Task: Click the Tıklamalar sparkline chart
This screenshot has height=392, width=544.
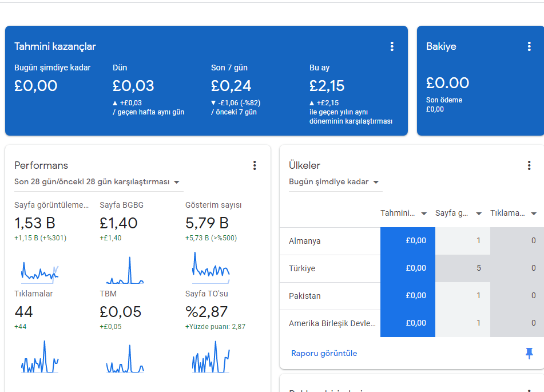Action: pos(39,357)
